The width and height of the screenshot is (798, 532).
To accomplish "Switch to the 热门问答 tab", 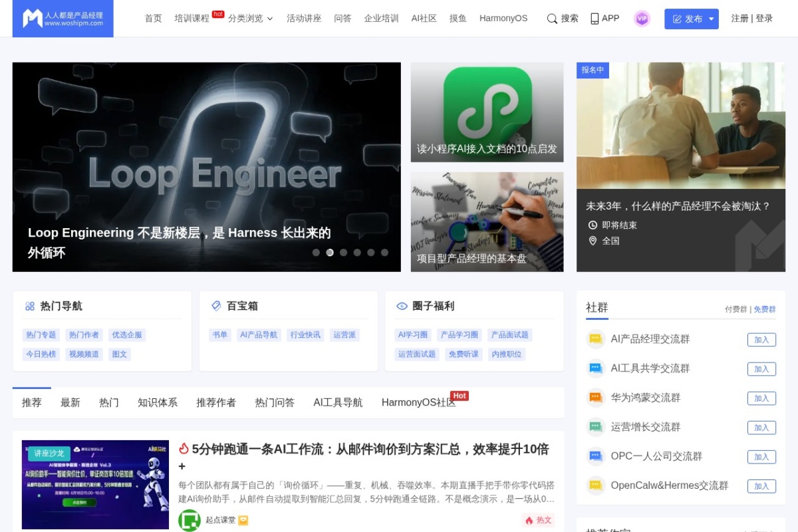I will click(x=275, y=402).
